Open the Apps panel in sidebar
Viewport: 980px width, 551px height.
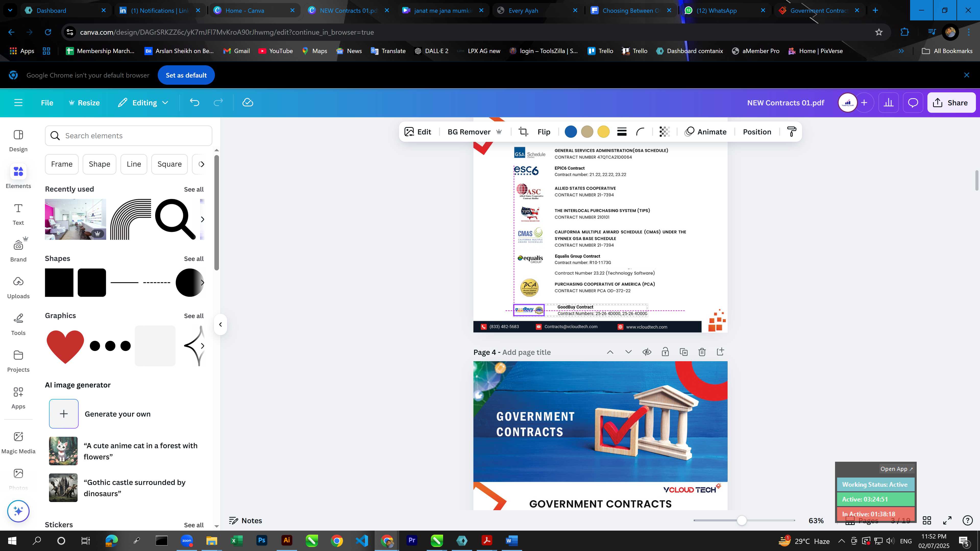[18, 398]
